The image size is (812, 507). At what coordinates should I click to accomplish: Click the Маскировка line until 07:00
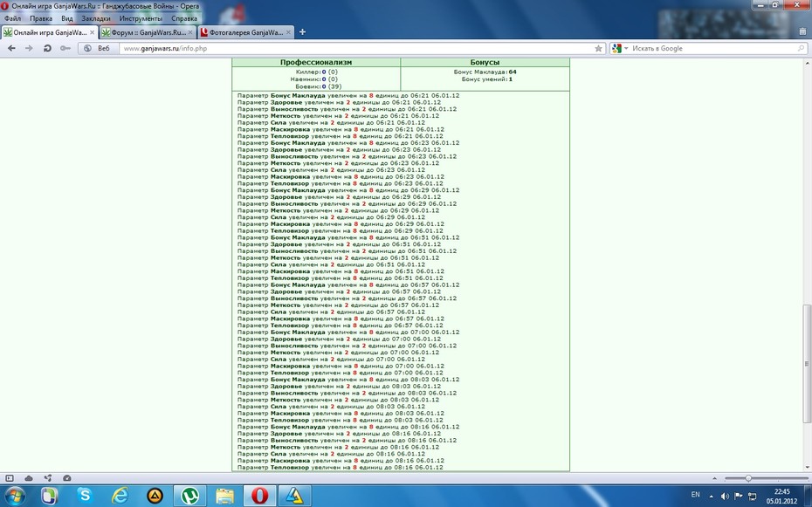pyautogui.click(x=341, y=366)
